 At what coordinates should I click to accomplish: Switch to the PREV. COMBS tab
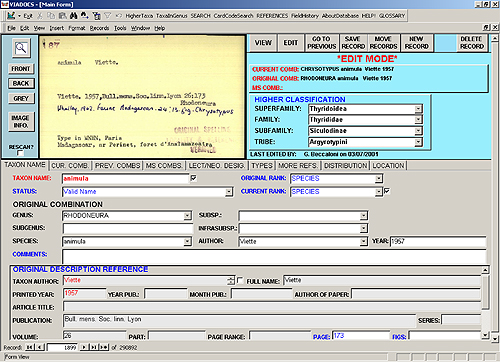(x=117, y=166)
